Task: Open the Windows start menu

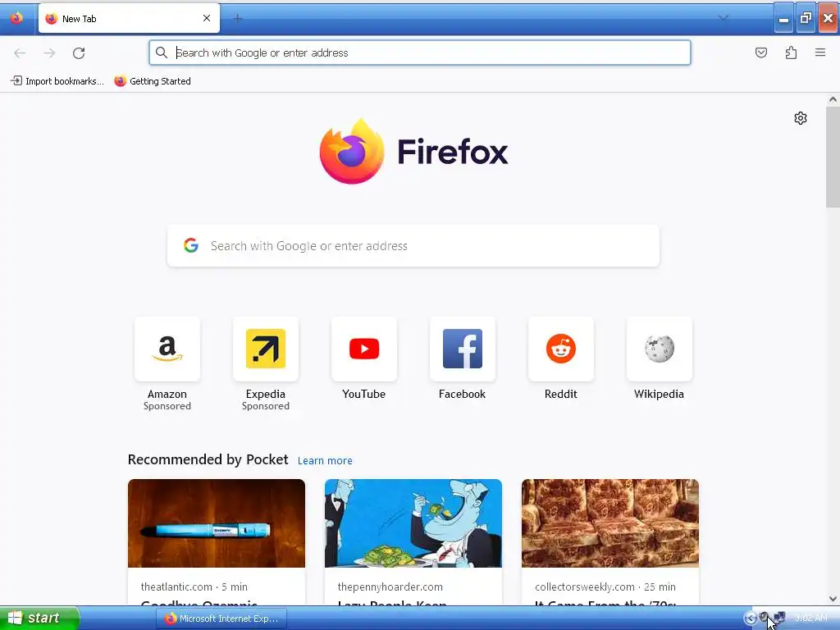Action: pos(39,619)
